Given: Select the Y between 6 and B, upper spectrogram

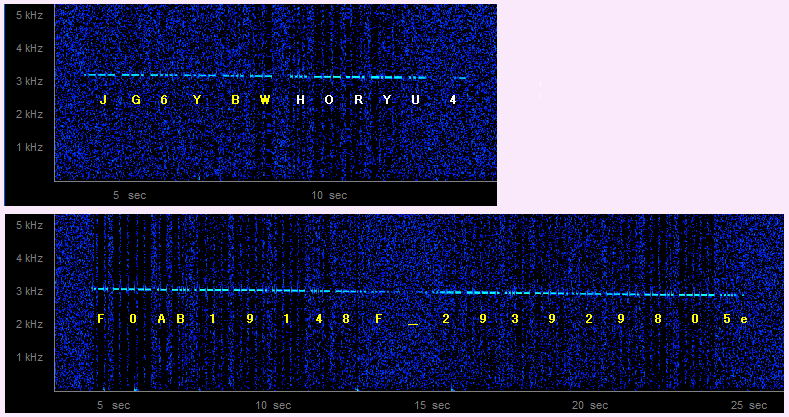Looking at the screenshot, I should pos(197,100).
